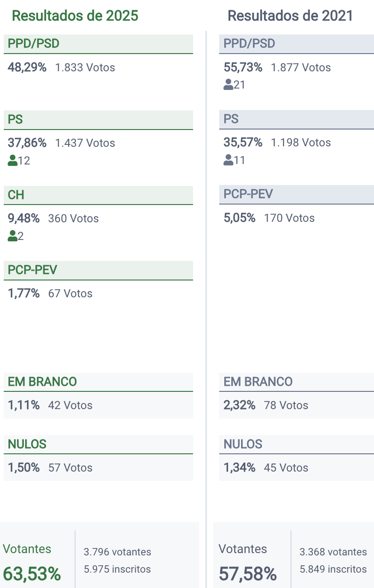Click the PCP-PEV header in 2021 results
This screenshot has height=588, width=374.
tap(248, 194)
